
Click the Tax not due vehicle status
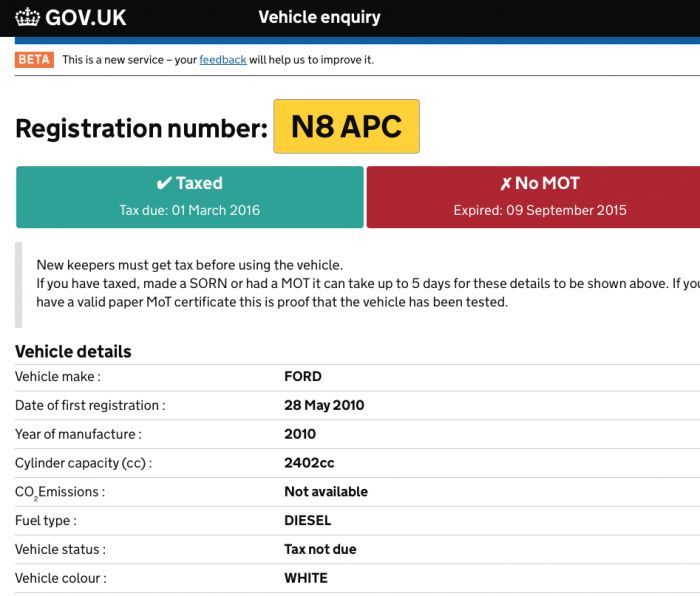click(x=320, y=549)
